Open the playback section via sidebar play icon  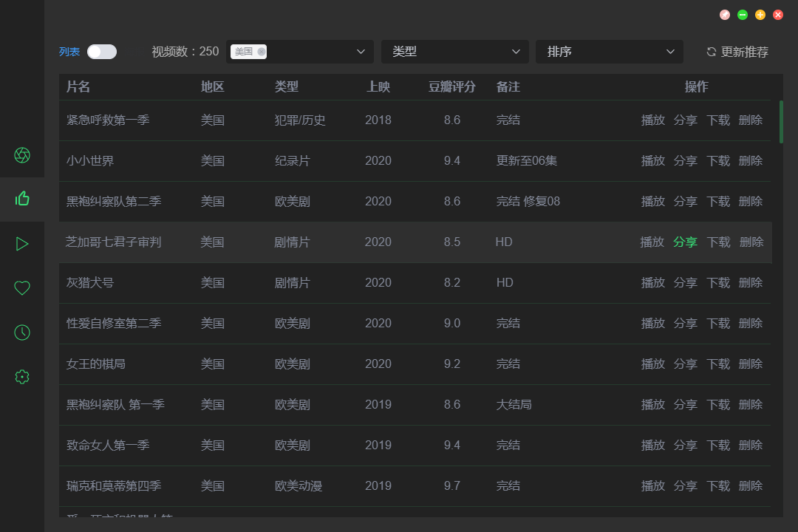pos(22,244)
